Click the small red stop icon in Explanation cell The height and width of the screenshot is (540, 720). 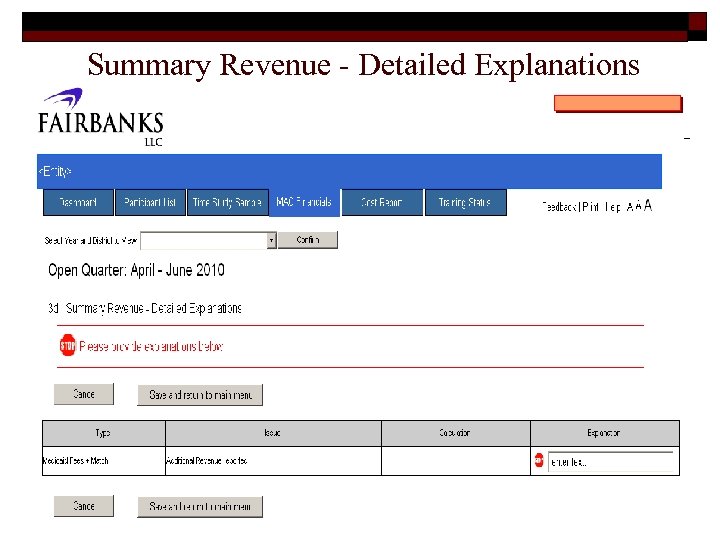(x=539, y=460)
